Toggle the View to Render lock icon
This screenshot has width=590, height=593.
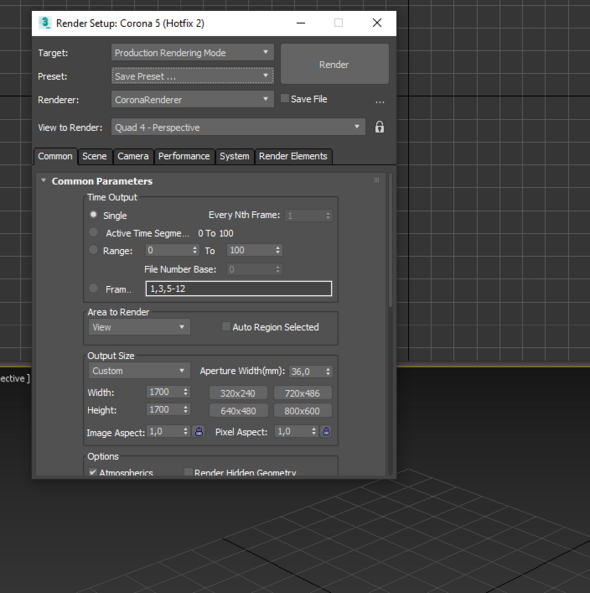click(x=379, y=127)
